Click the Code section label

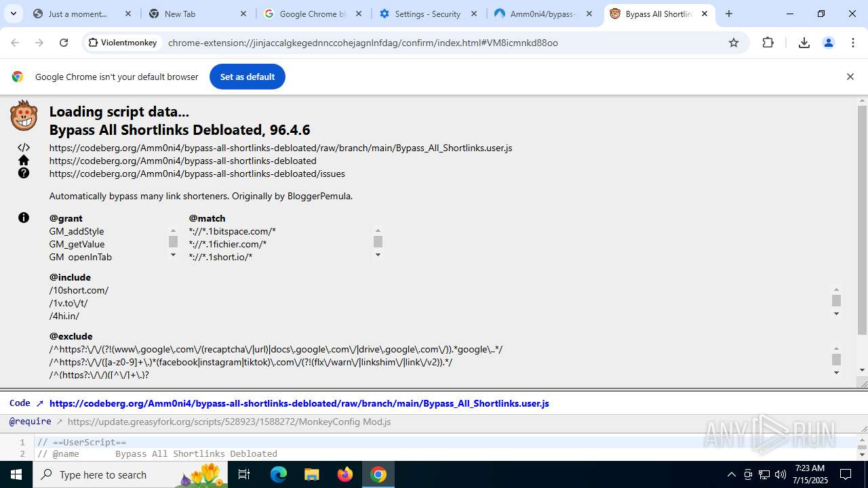tap(20, 403)
